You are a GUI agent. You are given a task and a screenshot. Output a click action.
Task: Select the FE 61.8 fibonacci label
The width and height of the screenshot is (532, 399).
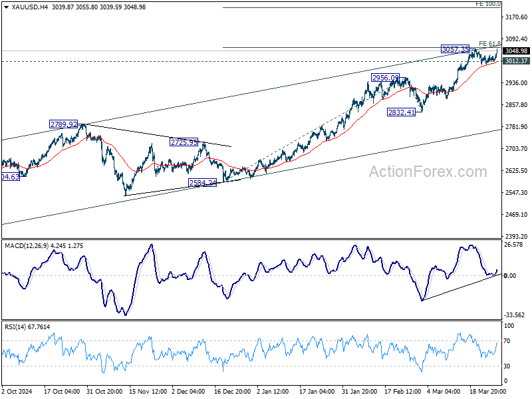click(489, 44)
